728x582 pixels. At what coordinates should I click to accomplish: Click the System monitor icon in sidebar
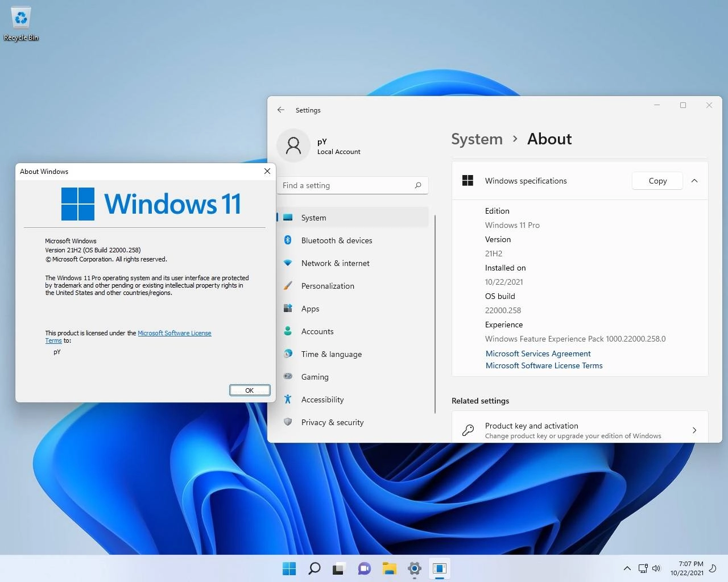(x=288, y=218)
